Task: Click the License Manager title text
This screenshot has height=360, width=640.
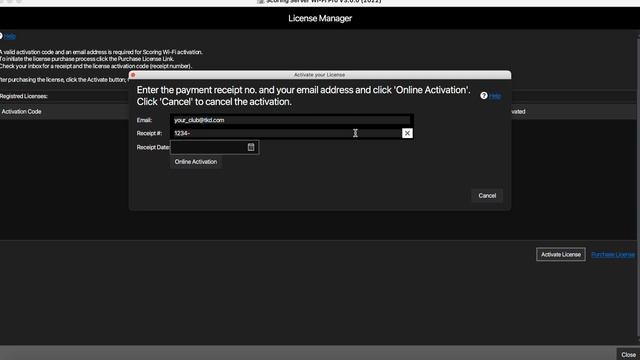Action: click(x=320, y=18)
